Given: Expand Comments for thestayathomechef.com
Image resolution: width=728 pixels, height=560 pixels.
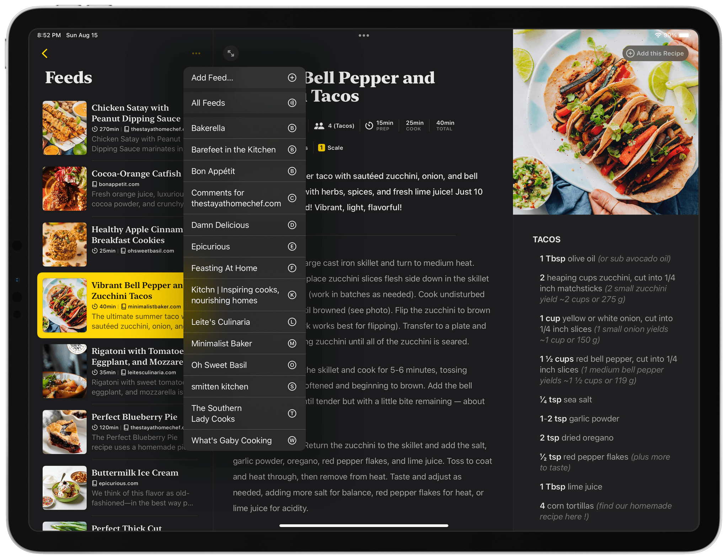Looking at the screenshot, I should point(243,198).
